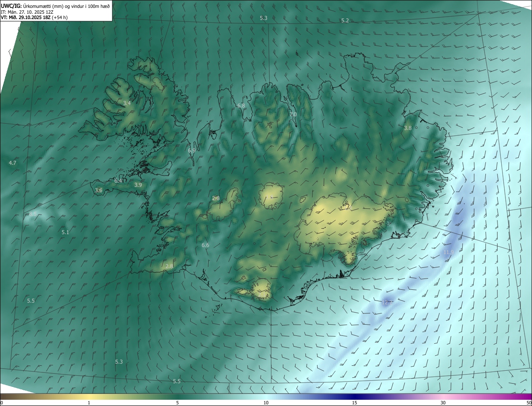Click the 3.6 value on the peninsula tip
Image resolution: width=532 pixels, height=406 pixels.
(99, 190)
